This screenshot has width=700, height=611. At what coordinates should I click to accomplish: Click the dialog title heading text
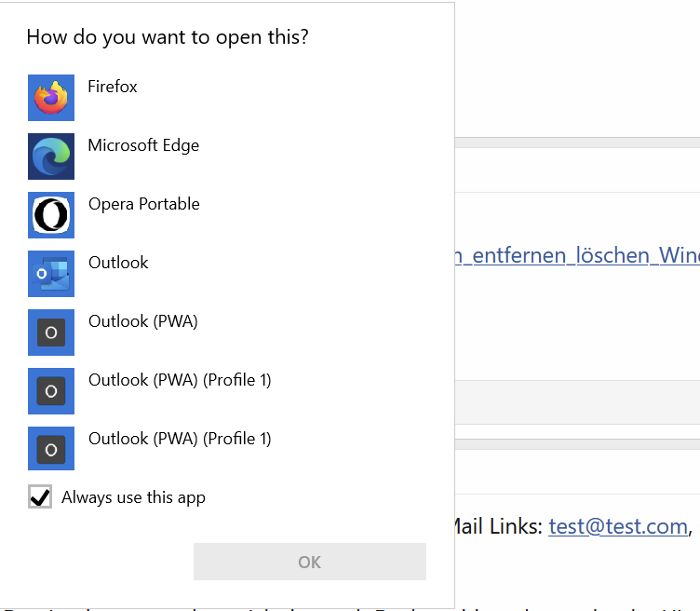coord(168,37)
